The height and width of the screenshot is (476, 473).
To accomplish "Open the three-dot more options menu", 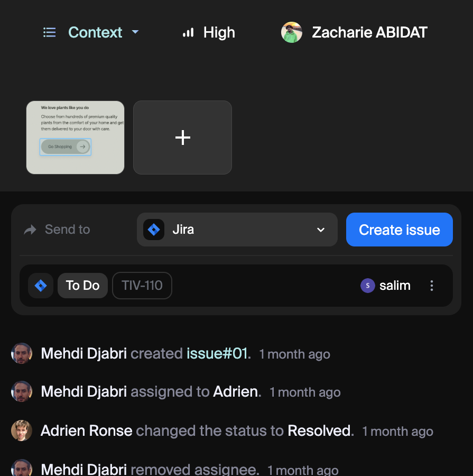I will pos(432,286).
